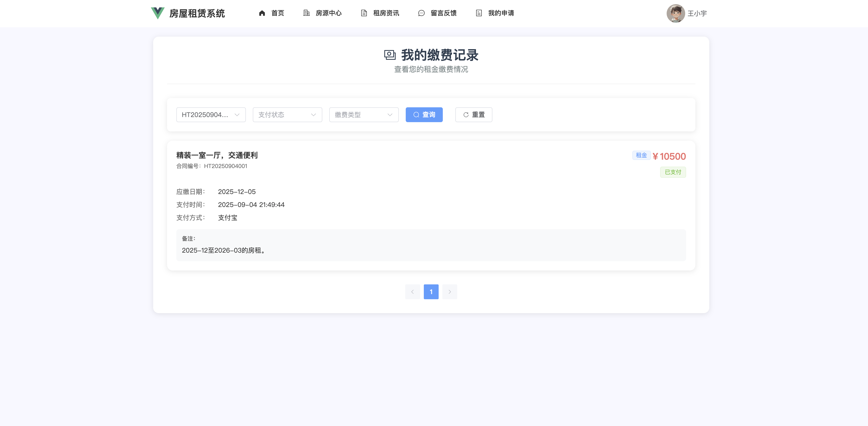Click the chat bubble icon beside 留言反馈

(x=421, y=13)
